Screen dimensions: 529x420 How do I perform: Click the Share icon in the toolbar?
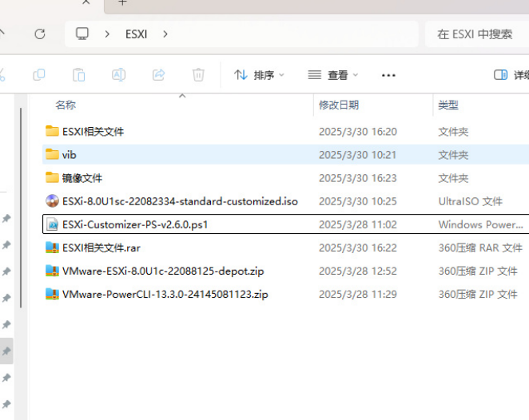point(158,75)
